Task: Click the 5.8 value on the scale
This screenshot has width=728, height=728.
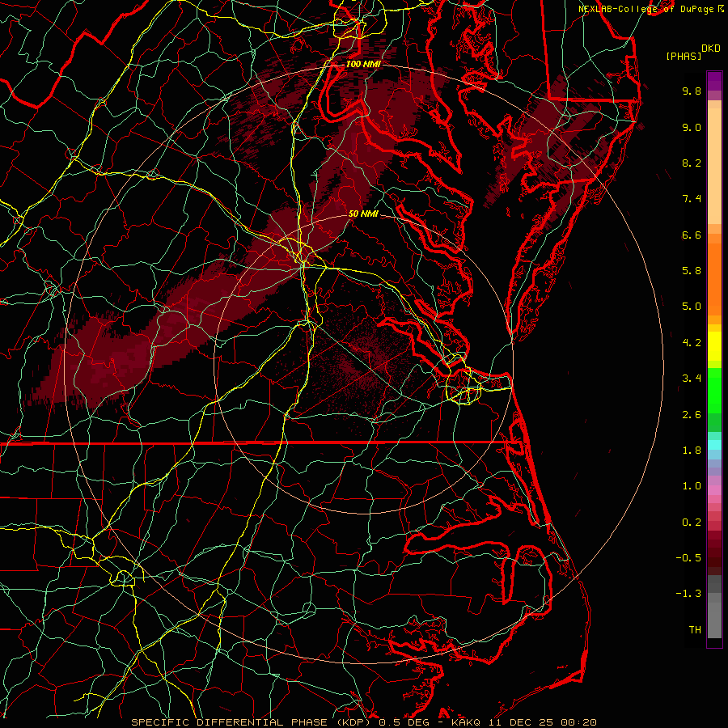Action: (692, 271)
